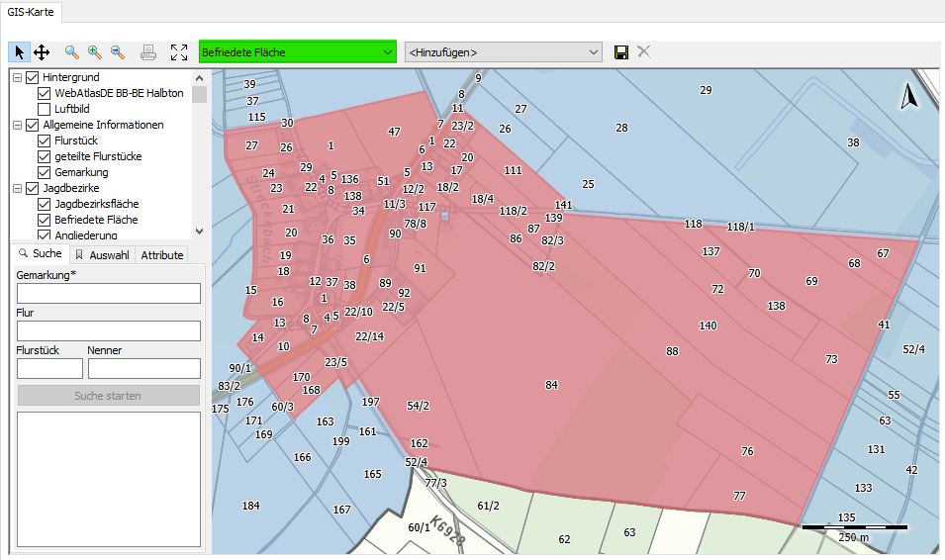Image resolution: width=945 pixels, height=560 pixels.
Task: Zoom out with the minus magnifier
Action: tap(118, 52)
